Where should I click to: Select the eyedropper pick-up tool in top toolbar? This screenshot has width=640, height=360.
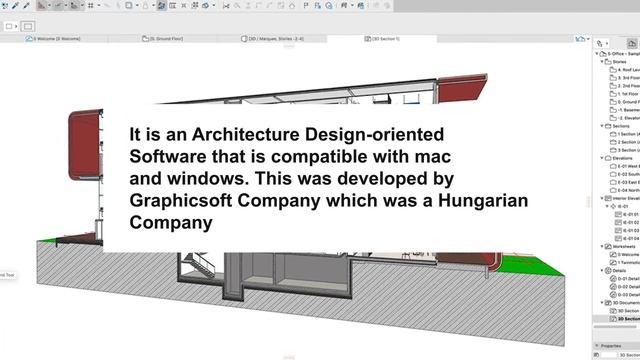(x=16, y=5)
